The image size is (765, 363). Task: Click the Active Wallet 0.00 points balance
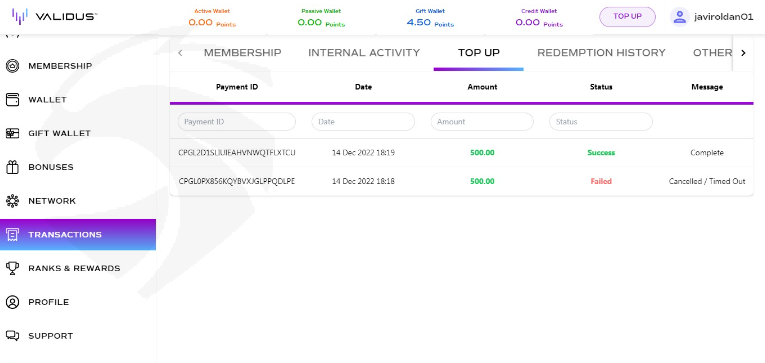point(212,22)
